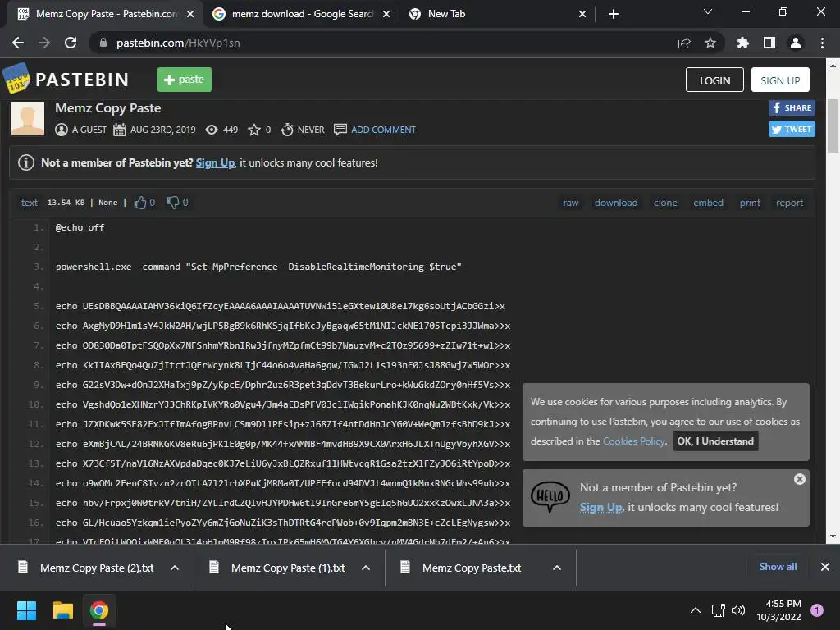Open the Chrome profile avatar icon

(x=796, y=43)
